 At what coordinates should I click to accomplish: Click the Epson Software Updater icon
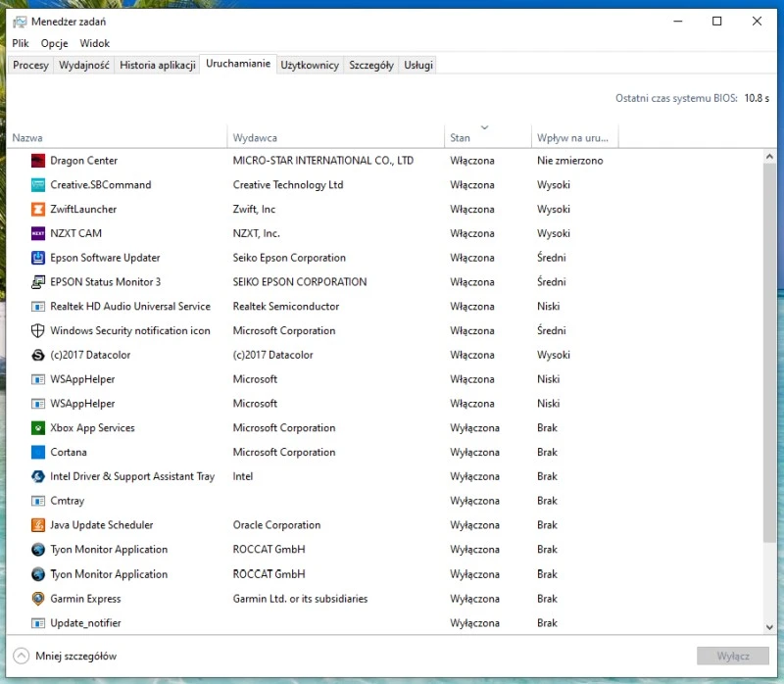click(38, 258)
